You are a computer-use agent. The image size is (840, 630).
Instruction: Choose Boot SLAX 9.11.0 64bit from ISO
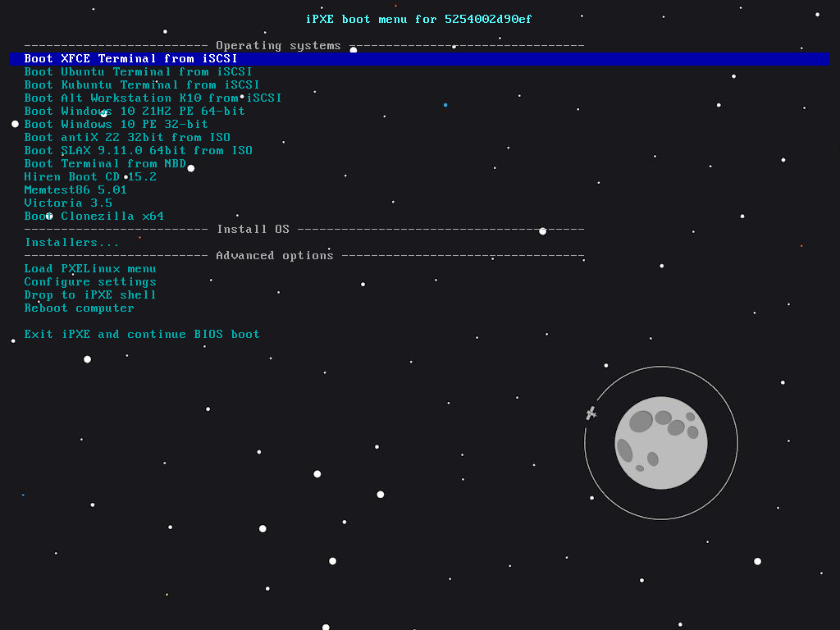tap(138, 151)
